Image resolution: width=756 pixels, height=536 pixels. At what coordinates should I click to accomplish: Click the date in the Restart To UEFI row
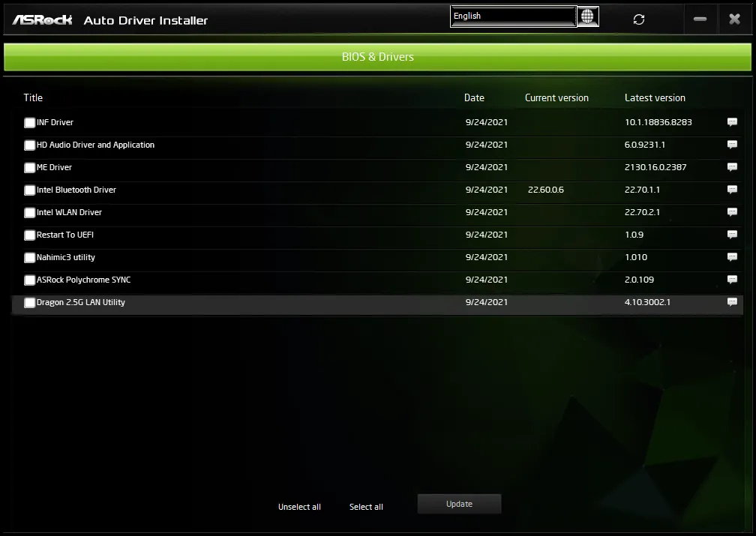click(487, 235)
